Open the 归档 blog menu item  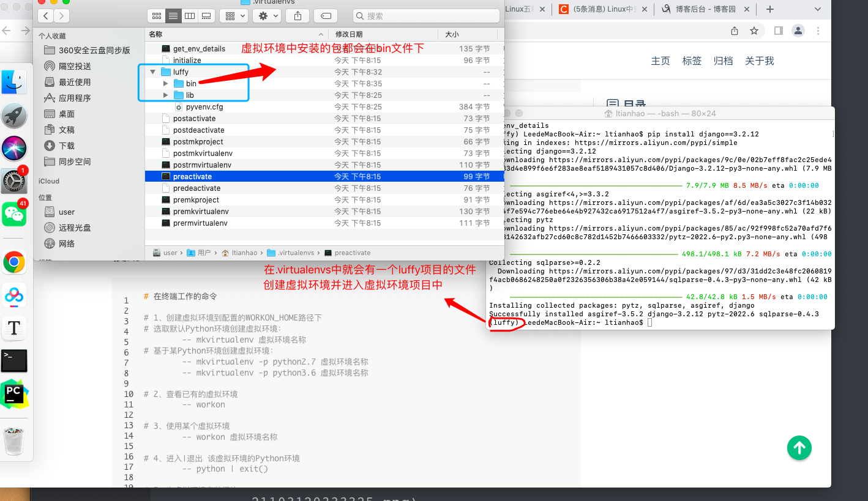[723, 61]
